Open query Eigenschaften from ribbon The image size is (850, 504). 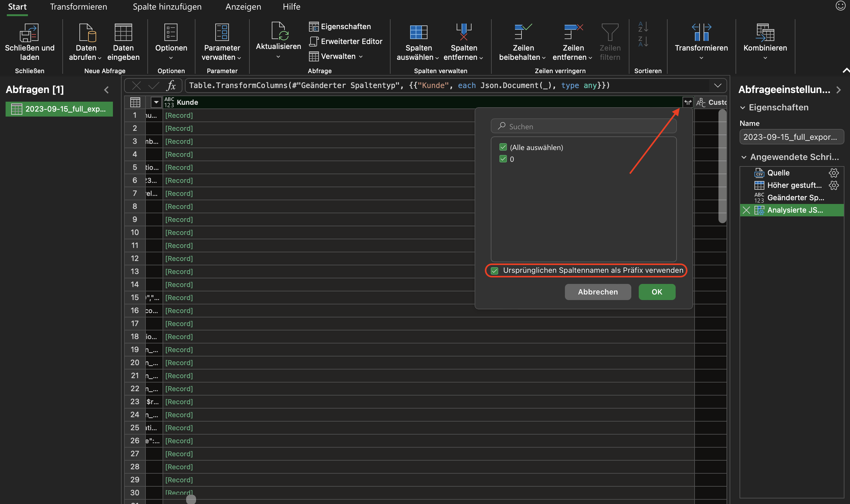click(340, 26)
